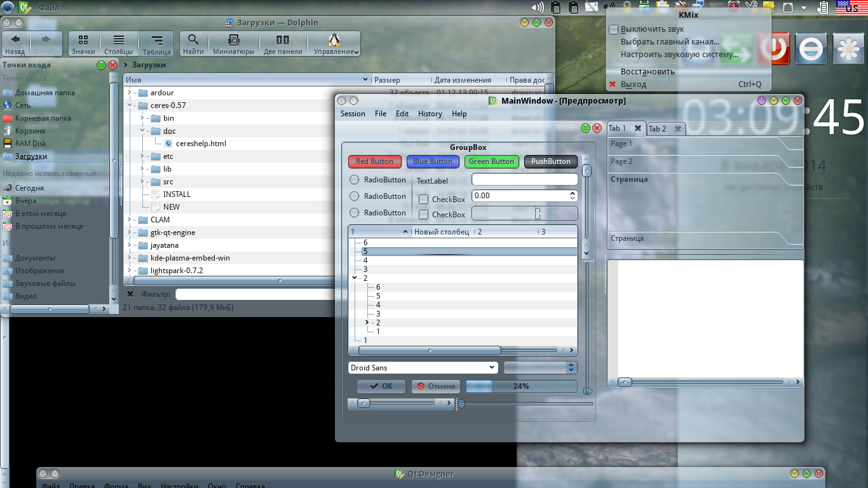Click the speaker volume icon in the top panel
Screen dimensions: 868x488
(538, 8)
